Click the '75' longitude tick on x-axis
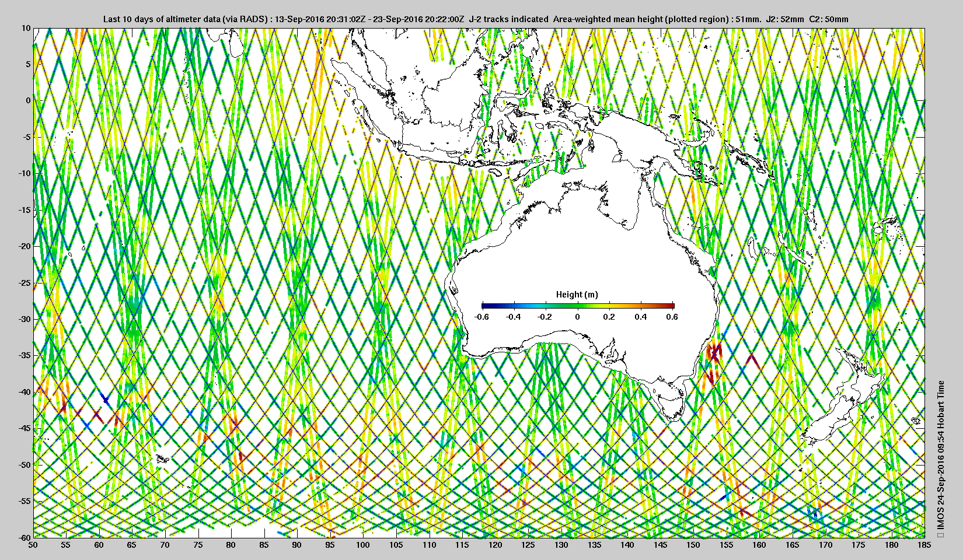This screenshot has width=963, height=560. pos(198,545)
